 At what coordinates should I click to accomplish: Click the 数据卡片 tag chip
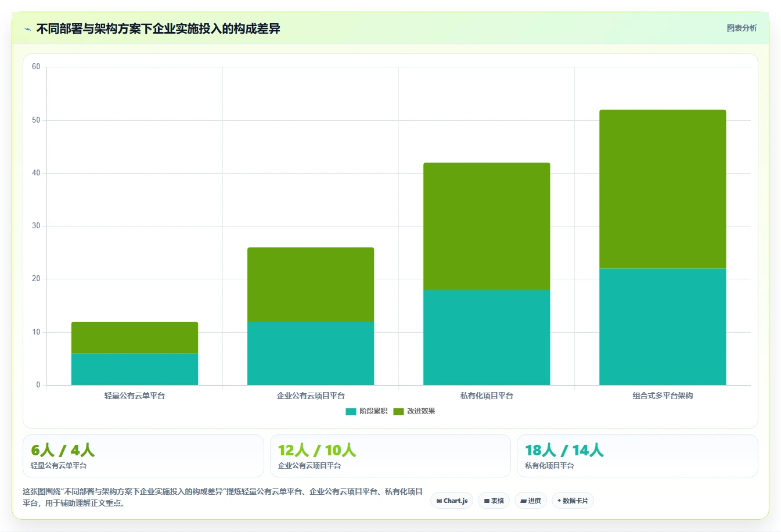[573, 501]
